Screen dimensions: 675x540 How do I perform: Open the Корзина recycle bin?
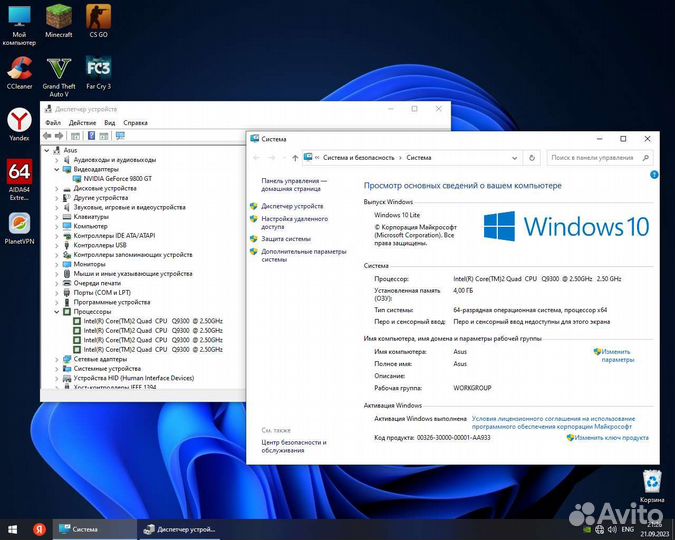point(652,486)
